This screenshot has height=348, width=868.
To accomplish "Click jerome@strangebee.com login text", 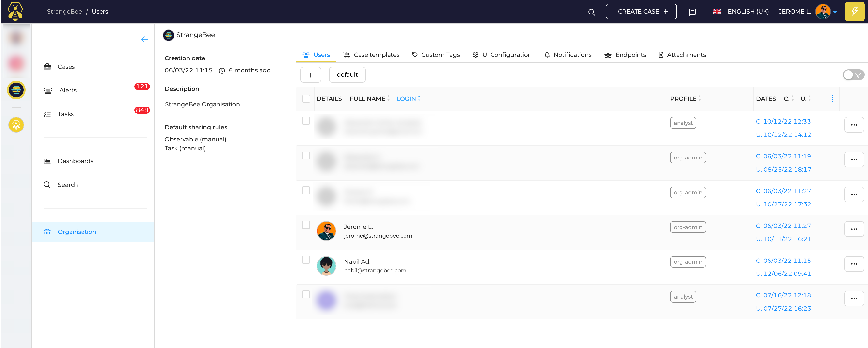I will pyautogui.click(x=378, y=236).
